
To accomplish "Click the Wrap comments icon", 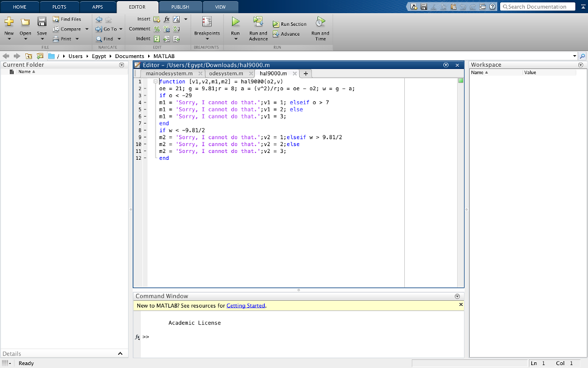I will tap(176, 29).
